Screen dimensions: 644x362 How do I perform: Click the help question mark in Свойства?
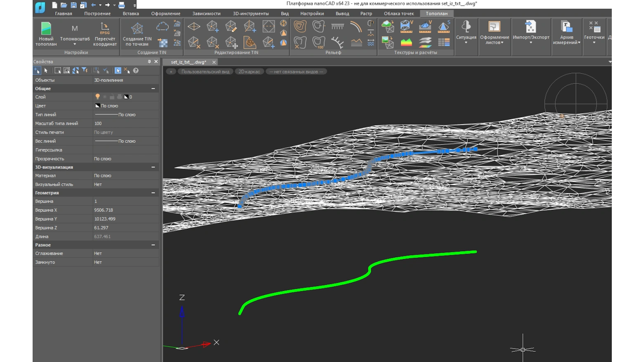[136, 71]
